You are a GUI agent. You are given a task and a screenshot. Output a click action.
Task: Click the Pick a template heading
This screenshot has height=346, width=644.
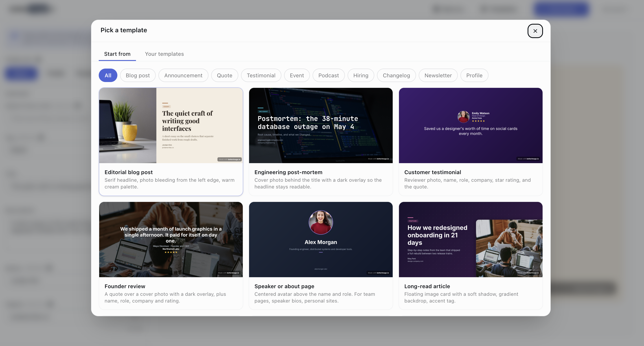pos(124,30)
